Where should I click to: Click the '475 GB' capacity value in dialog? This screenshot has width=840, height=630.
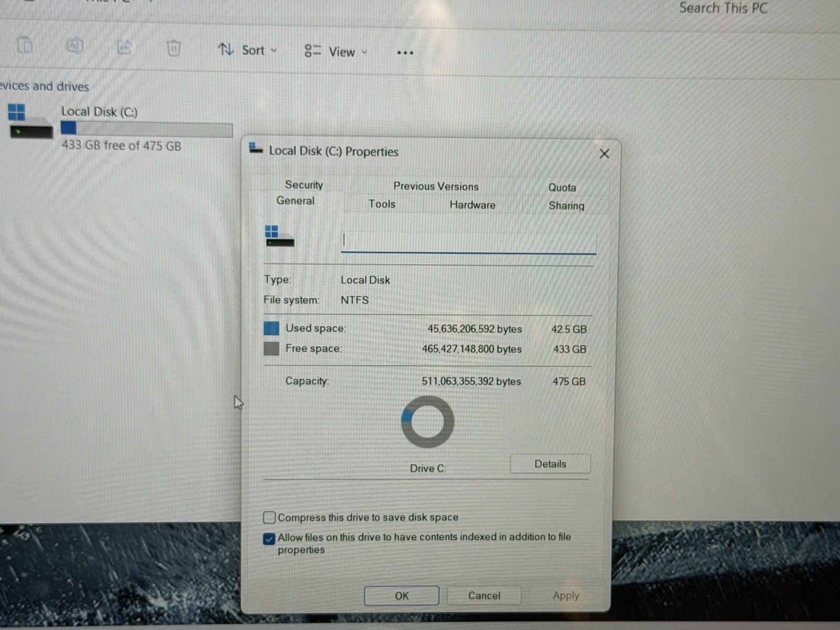[569, 382]
